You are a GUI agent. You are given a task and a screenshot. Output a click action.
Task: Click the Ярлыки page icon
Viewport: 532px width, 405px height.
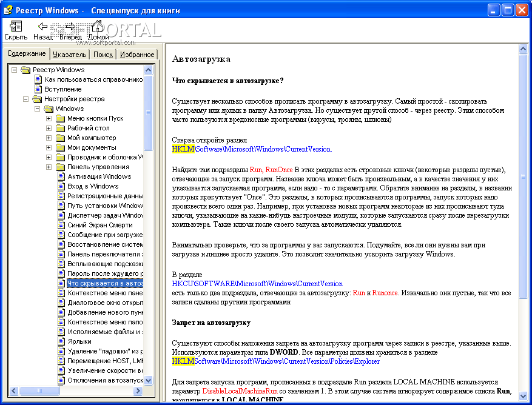61,341
